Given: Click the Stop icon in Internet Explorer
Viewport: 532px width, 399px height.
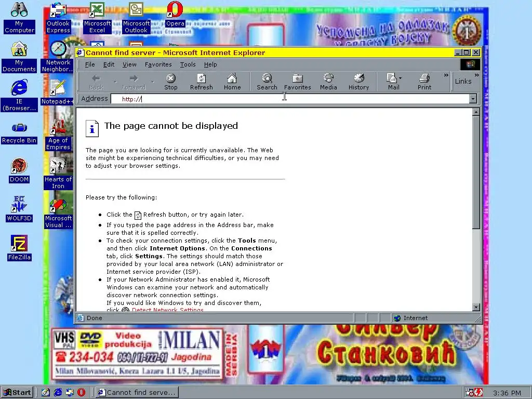Looking at the screenshot, I should (x=170, y=82).
